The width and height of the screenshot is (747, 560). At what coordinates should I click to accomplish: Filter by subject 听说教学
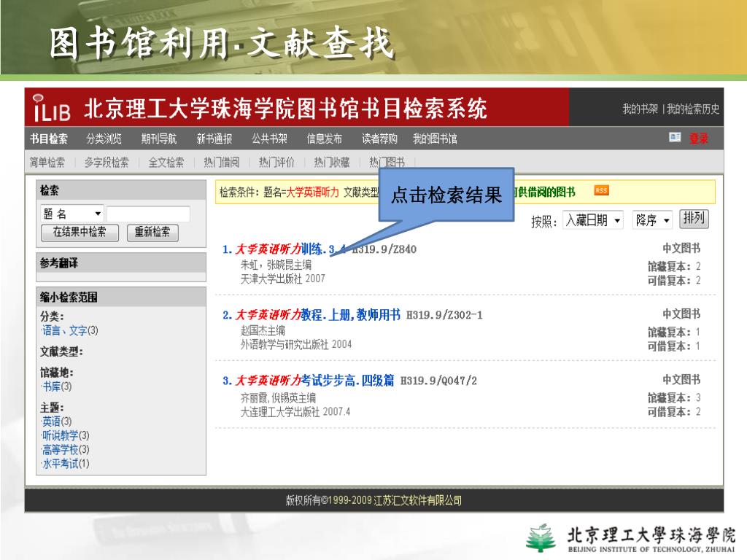click(x=61, y=436)
